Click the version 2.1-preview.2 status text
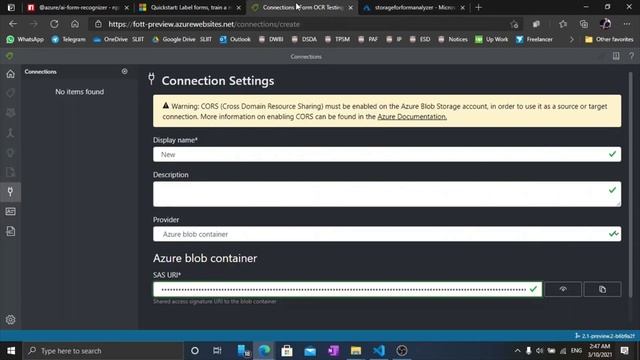The image size is (640, 360). click(x=605, y=336)
